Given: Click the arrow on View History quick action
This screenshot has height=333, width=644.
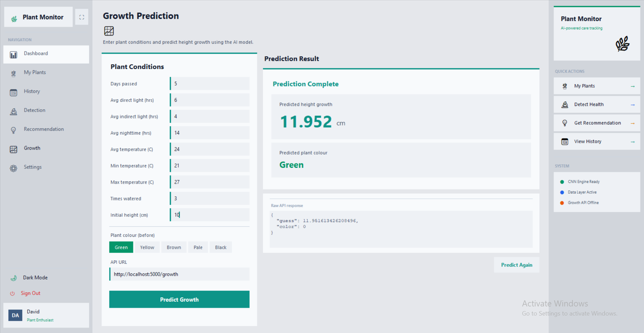Looking at the screenshot, I should tap(633, 142).
